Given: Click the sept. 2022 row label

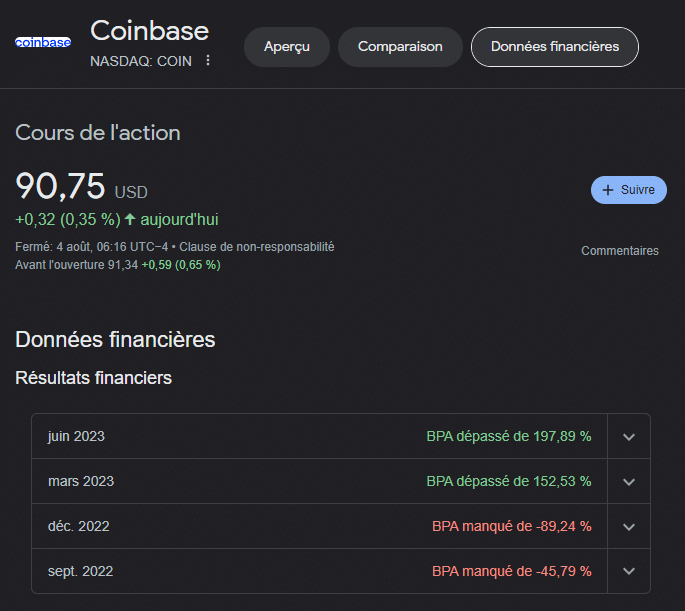Looking at the screenshot, I should coord(80,571).
